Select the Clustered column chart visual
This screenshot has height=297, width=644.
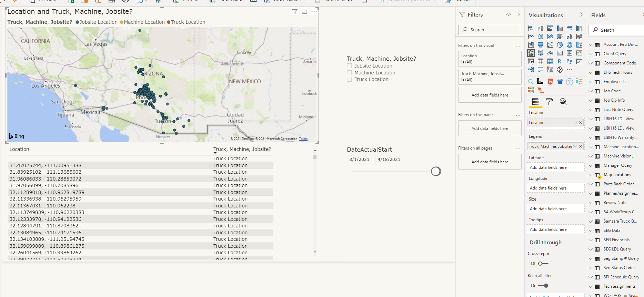(560, 28)
